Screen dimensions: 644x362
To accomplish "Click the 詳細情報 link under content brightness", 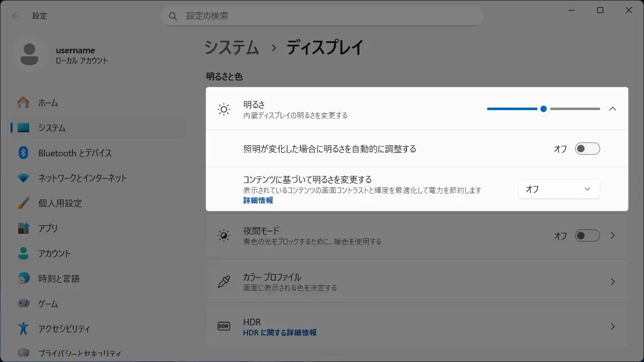I will [258, 200].
